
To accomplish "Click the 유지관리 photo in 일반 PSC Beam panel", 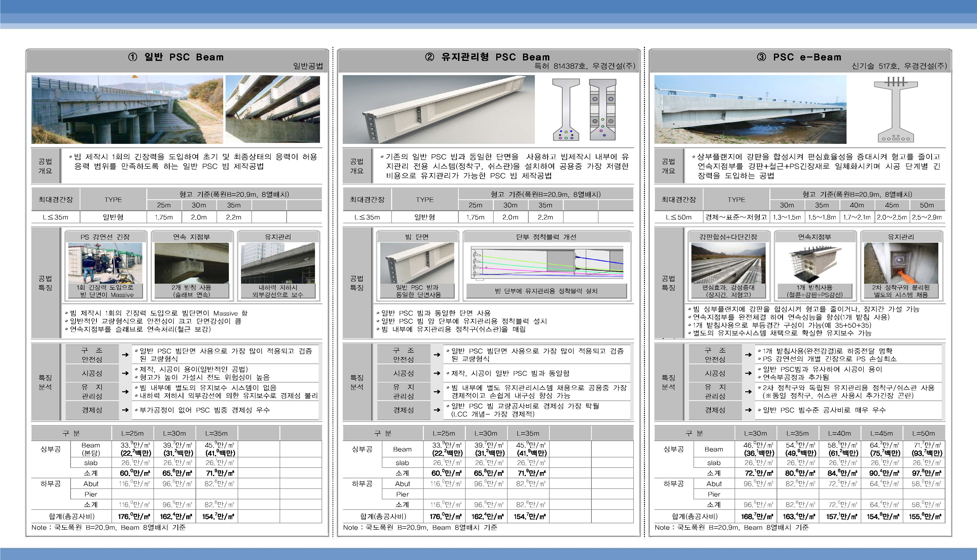I will click(x=278, y=263).
